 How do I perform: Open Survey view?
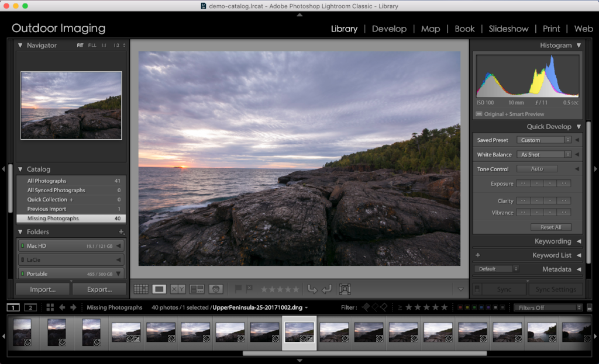pyautogui.click(x=197, y=289)
